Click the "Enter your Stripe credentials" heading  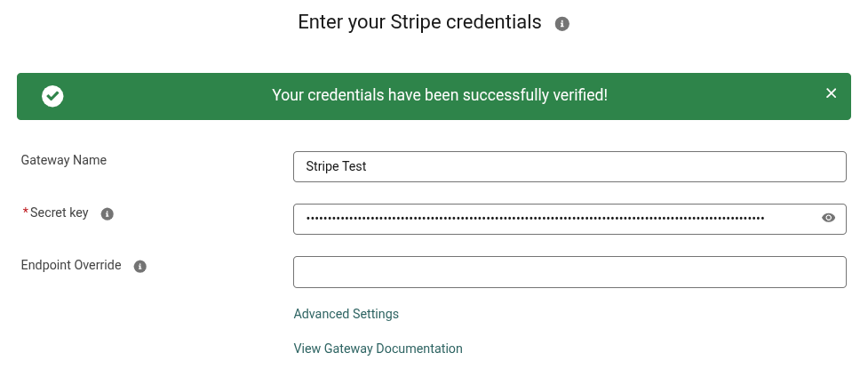click(x=419, y=22)
